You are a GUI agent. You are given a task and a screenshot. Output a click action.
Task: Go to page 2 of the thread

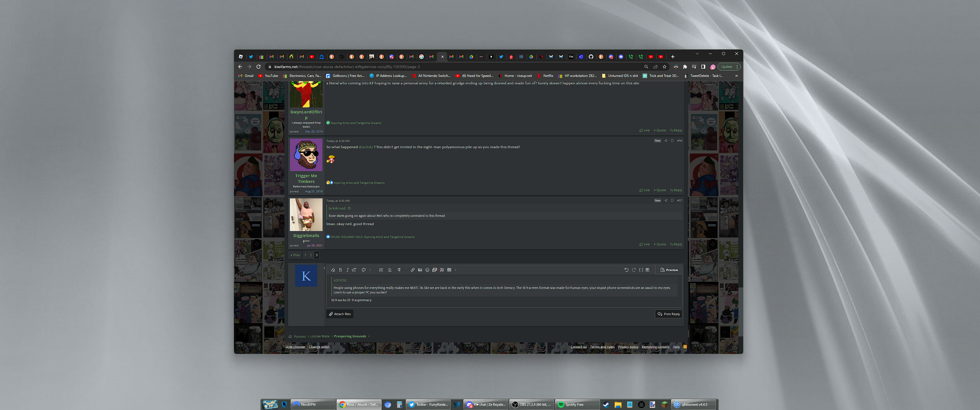coord(310,255)
